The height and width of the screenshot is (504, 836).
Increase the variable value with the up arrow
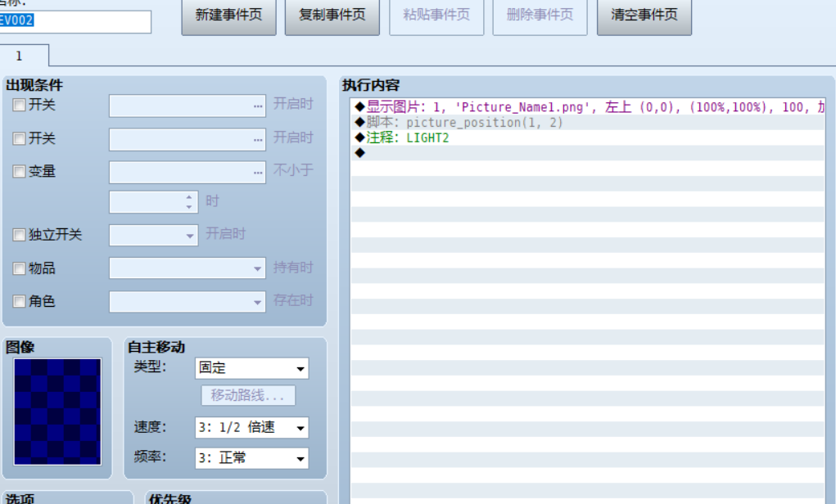coord(189,197)
